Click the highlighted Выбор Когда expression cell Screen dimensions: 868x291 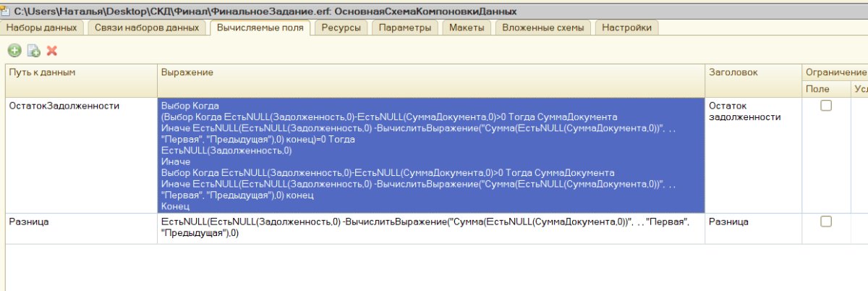430,156
